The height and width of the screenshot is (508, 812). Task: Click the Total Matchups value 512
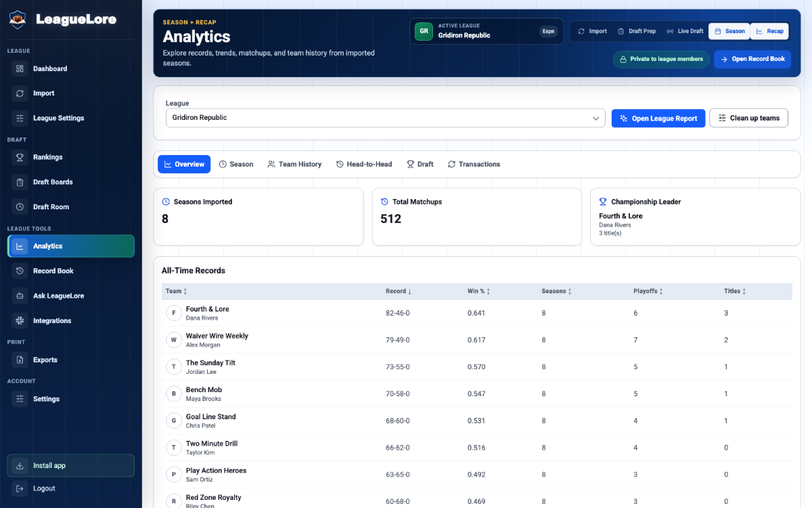pos(391,219)
